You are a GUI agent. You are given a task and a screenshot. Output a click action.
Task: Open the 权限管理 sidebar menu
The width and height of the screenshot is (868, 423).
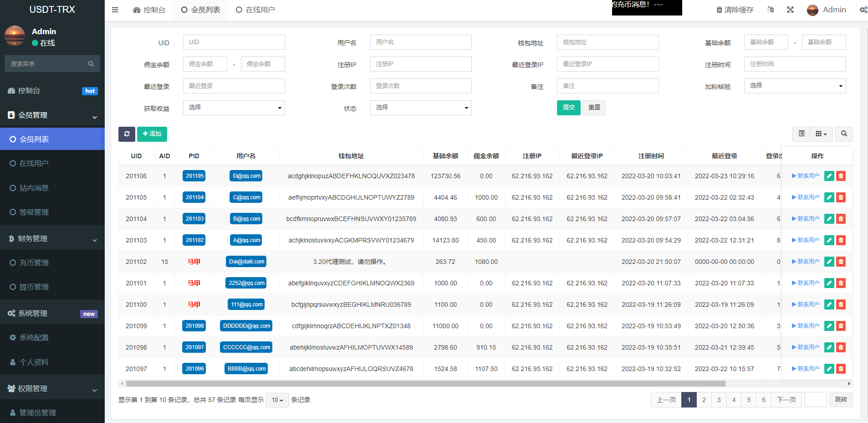(x=52, y=388)
